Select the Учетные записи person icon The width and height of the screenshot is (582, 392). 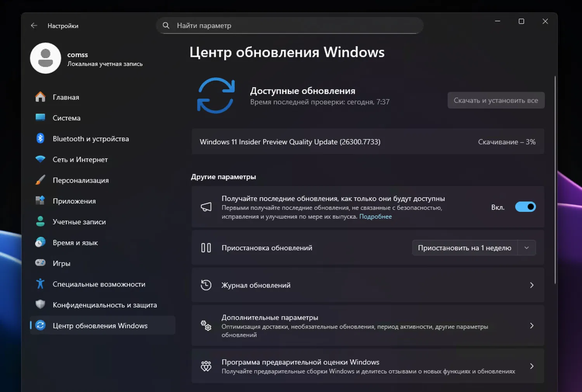coord(40,222)
